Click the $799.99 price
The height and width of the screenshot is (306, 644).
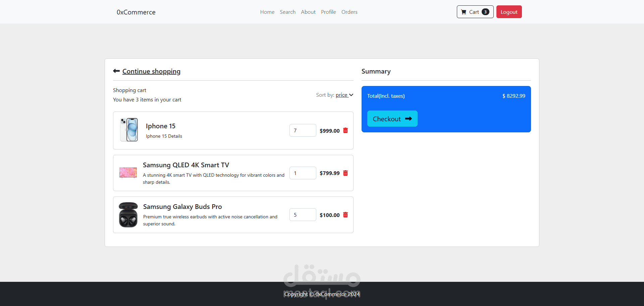330,173
